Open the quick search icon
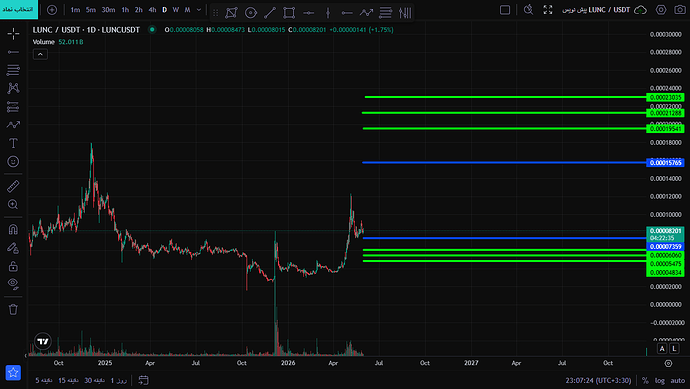The image size is (690, 389). (x=528, y=10)
